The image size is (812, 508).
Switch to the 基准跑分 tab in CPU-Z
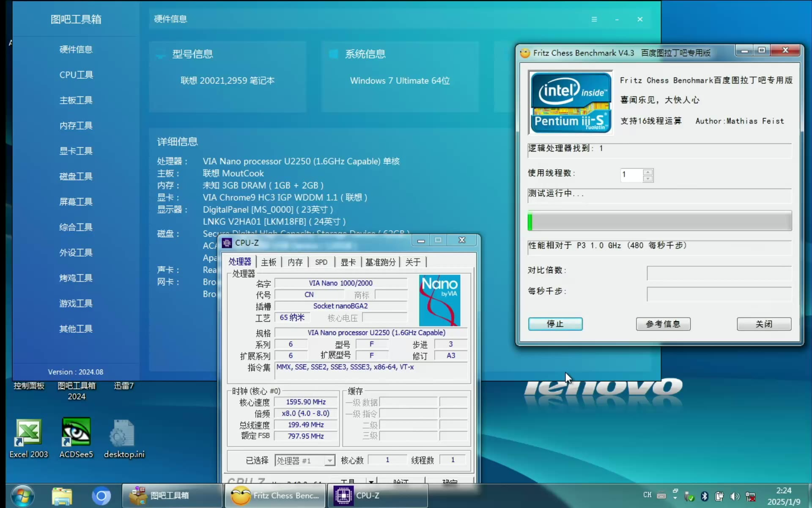click(x=380, y=262)
